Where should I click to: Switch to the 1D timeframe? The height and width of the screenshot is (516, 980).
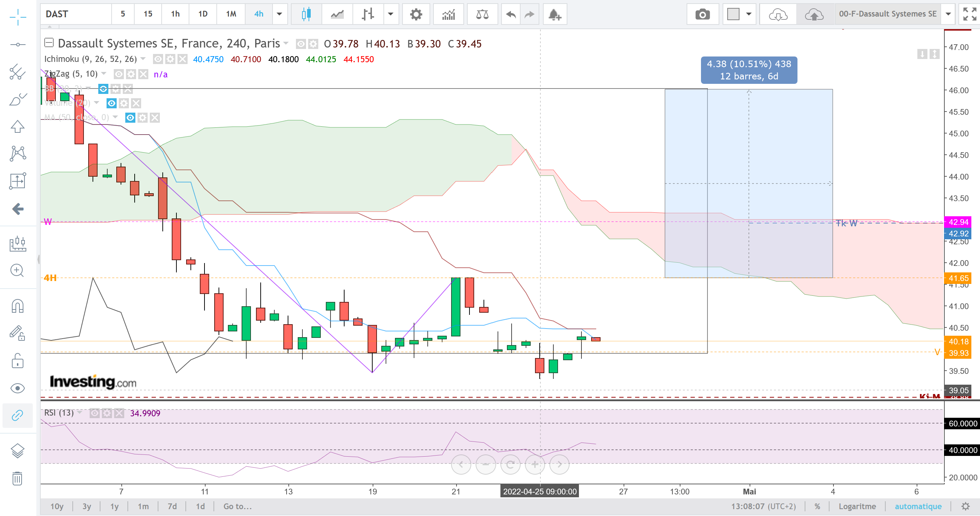203,14
